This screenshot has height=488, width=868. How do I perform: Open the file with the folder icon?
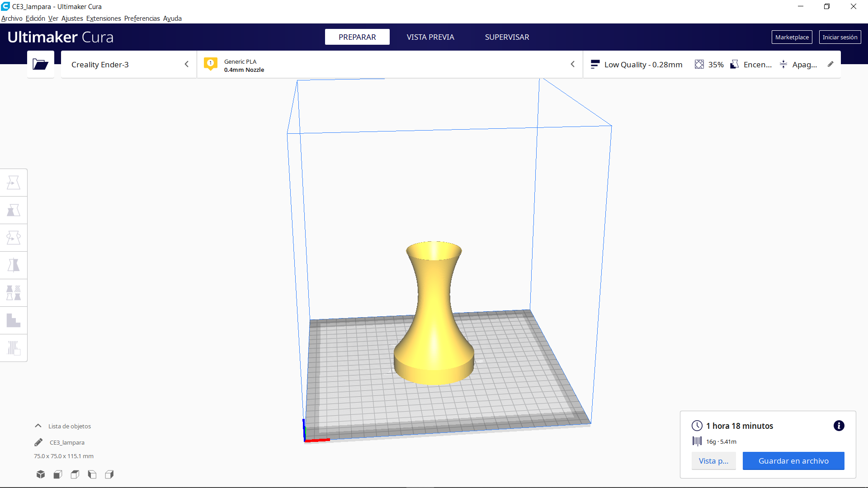click(40, 64)
